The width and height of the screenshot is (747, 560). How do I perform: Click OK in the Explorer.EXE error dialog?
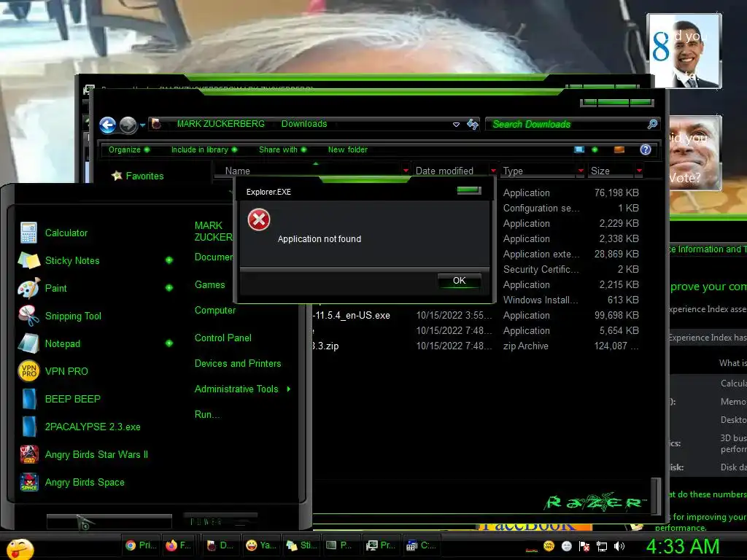460,281
